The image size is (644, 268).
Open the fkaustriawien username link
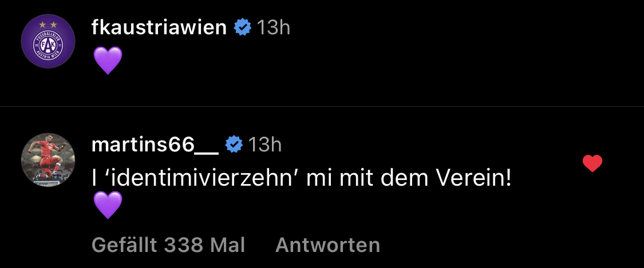tap(159, 27)
